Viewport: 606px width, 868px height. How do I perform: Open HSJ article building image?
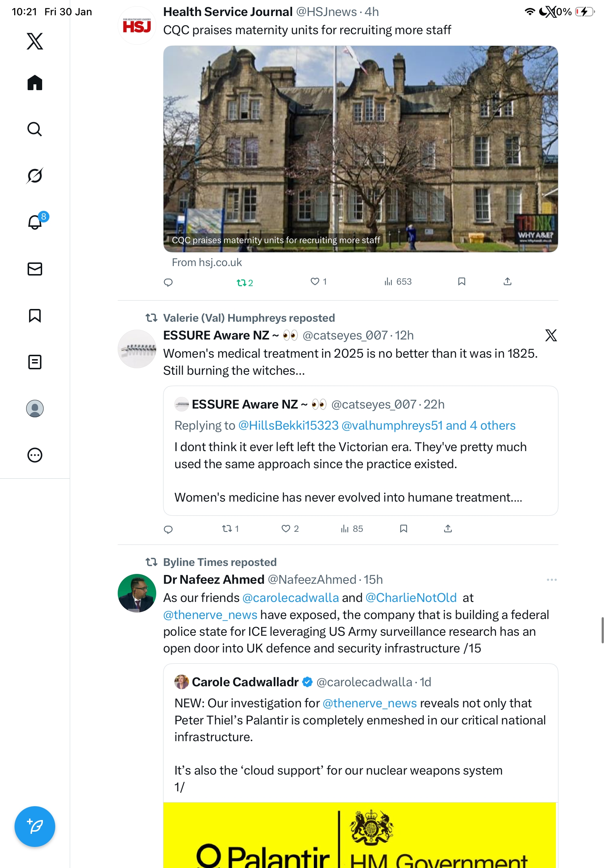360,149
